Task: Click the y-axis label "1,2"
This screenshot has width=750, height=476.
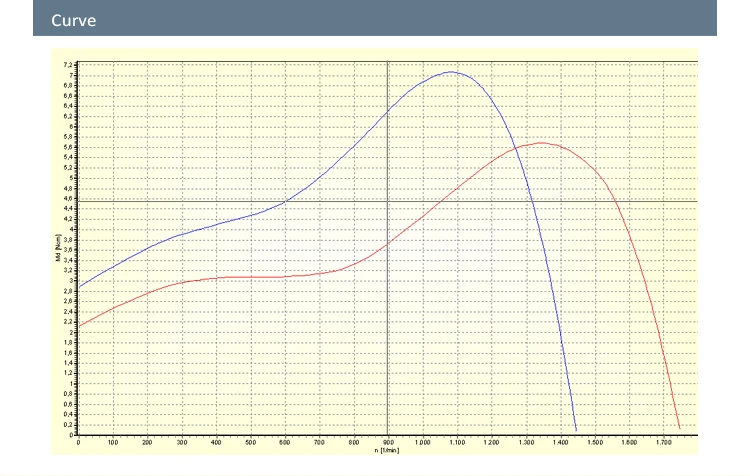Action: (x=68, y=373)
